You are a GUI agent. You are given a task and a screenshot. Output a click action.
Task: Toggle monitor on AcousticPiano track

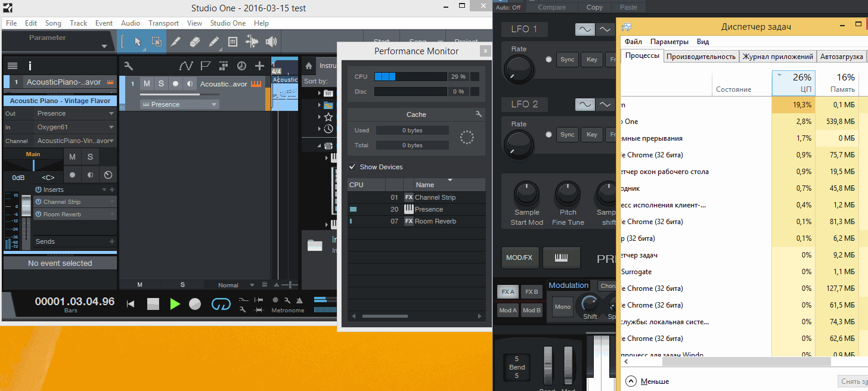point(189,84)
